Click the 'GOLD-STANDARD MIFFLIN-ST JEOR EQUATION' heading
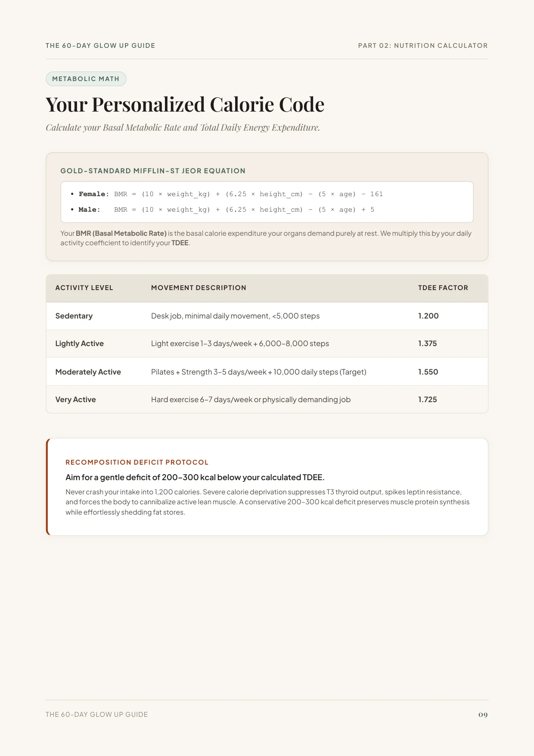The height and width of the screenshot is (756, 534). (x=153, y=171)
